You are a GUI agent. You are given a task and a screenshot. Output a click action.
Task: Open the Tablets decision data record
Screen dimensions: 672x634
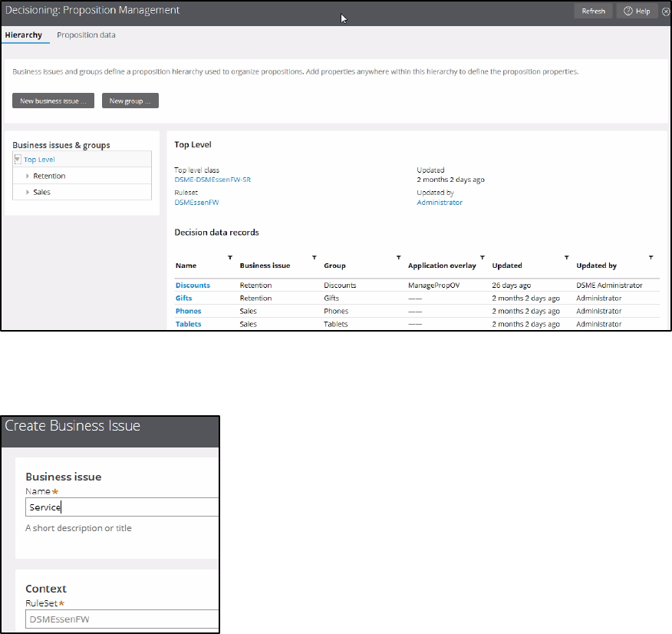coord(188,324)
